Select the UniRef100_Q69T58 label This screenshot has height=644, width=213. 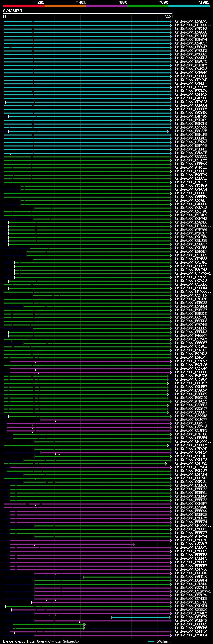191,317
